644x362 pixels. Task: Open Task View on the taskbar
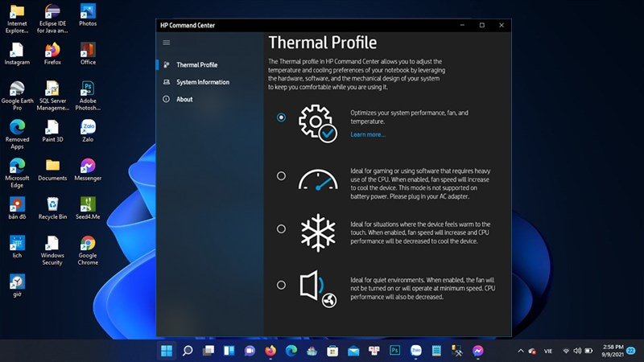pyautogui.click(x=208, y=351)
